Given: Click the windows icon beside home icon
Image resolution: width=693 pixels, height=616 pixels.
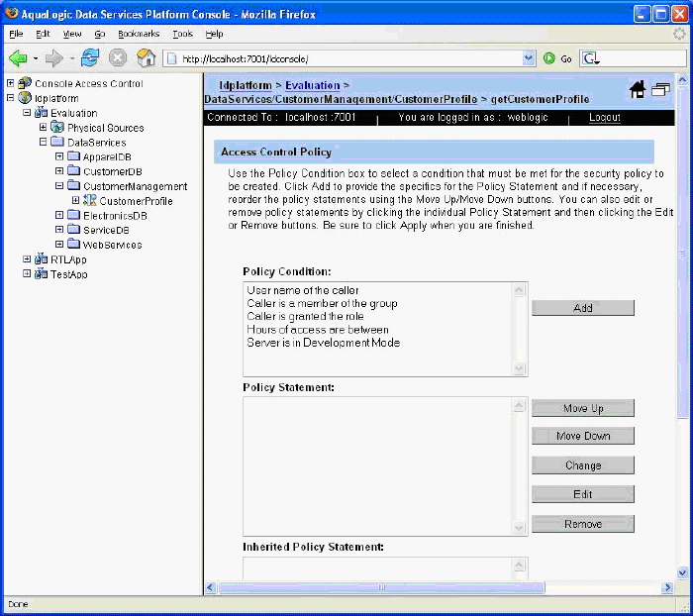Looking at the screenshot, I should click(x=660, y=90).
